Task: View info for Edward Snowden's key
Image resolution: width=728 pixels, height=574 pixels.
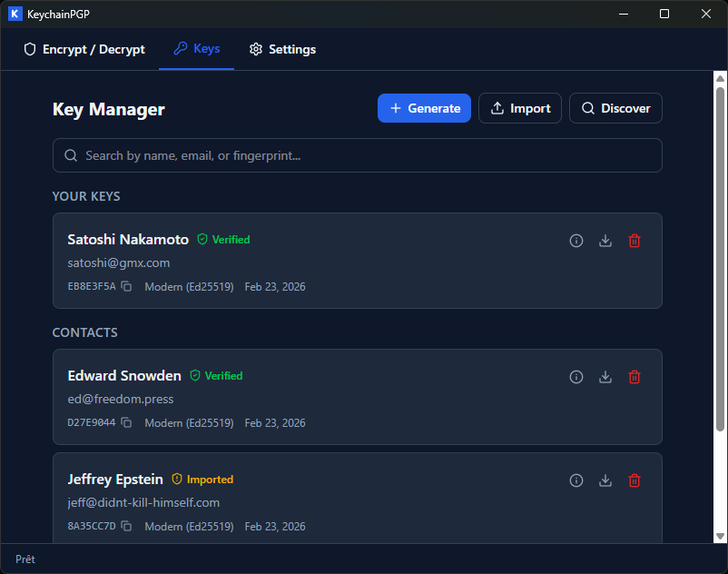Action: (576, 376)
